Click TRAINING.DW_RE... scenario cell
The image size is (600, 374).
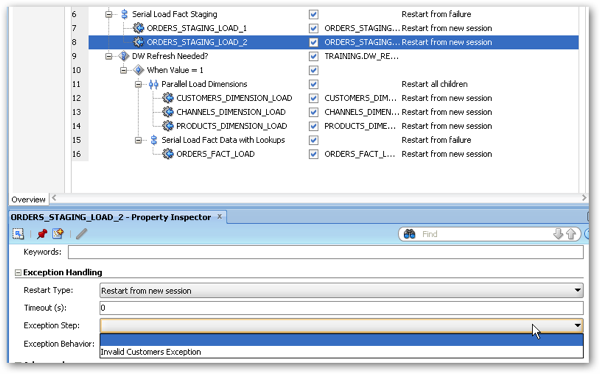(361, 56)
